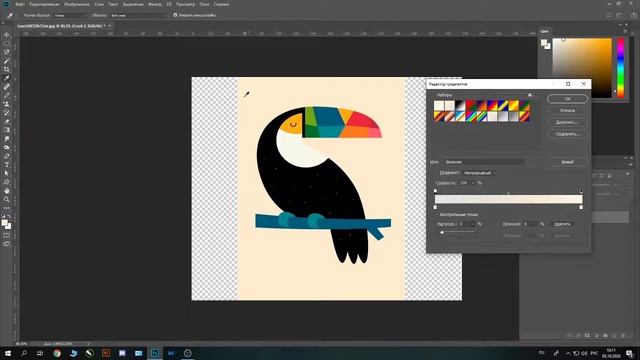Select the Type tool
This screenshot has width=640, height=360.
coord(7,164)
